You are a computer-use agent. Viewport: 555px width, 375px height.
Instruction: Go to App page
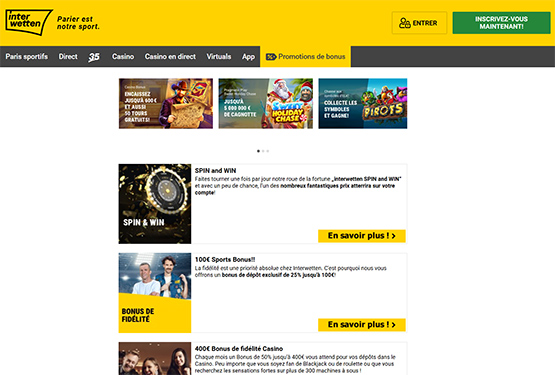point(248,57)
